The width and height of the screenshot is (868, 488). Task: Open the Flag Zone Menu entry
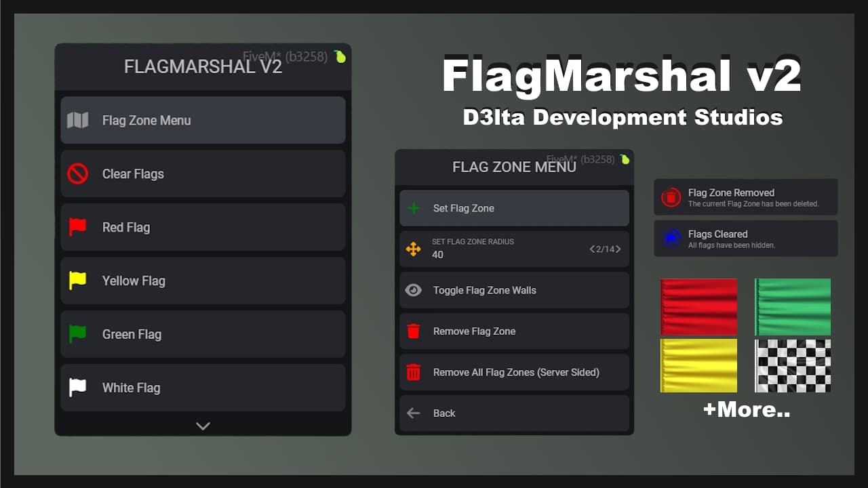point(202,120)
